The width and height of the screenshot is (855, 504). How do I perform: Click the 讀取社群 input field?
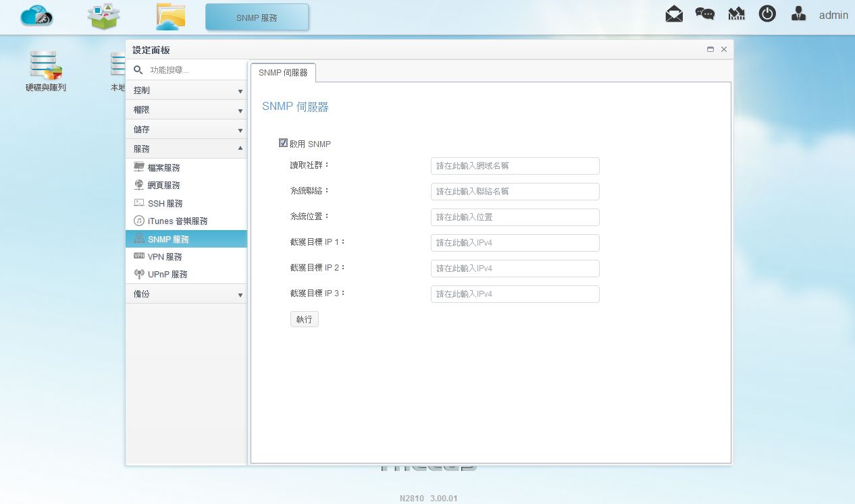[x=515, y=166]
